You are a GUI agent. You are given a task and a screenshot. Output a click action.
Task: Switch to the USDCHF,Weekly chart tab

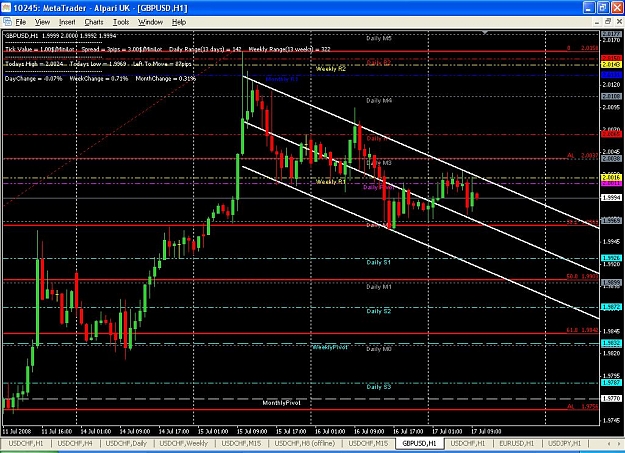[x=184, y=443]
